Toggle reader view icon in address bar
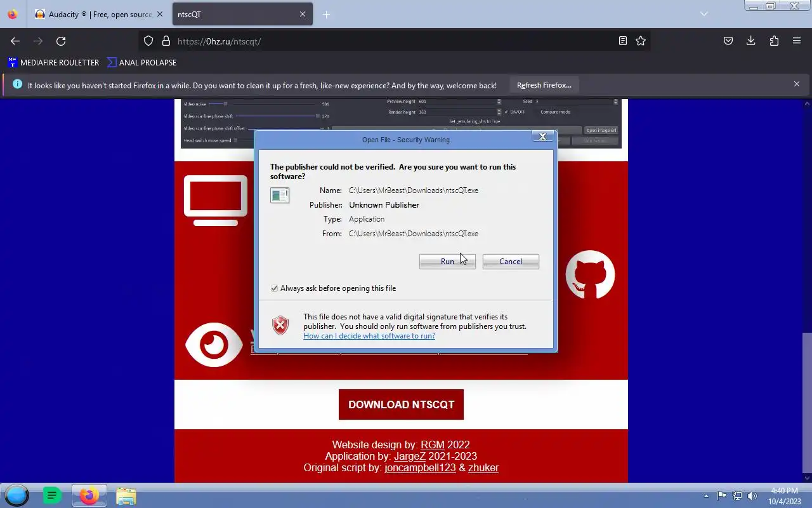The height and width of the screenshot is (508, 812). [x=623, y=41]
